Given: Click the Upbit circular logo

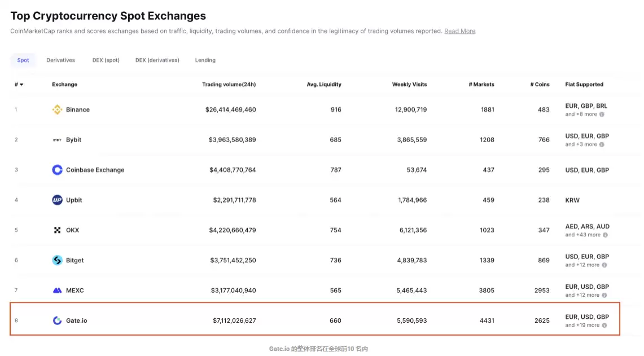Looking at the screenshot, I should pos(57,200).
